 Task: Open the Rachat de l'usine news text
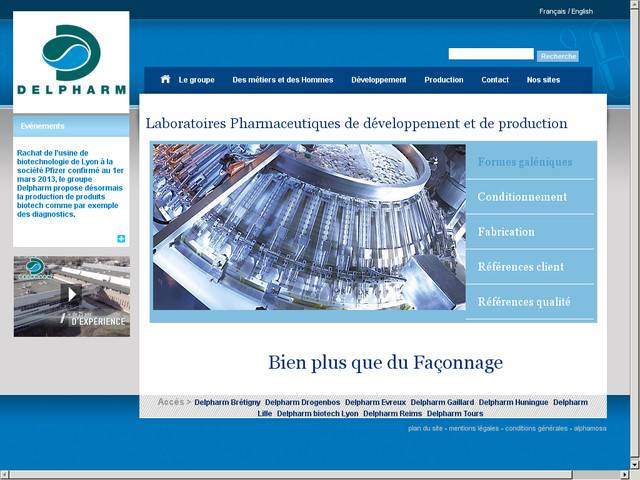pyautogui.click(x=70, y=183)
